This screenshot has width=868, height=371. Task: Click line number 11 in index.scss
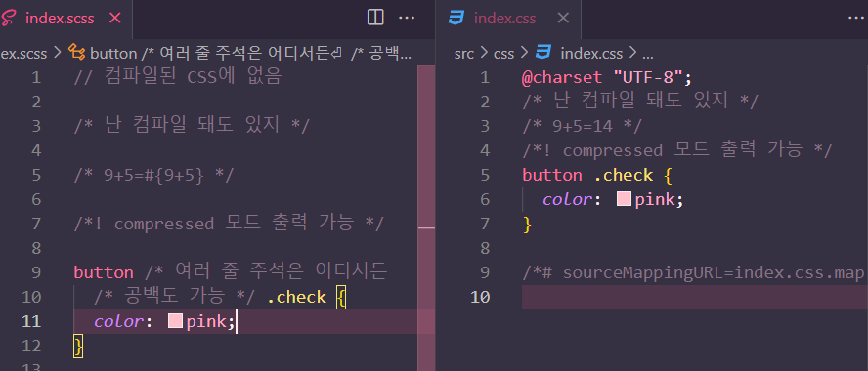[x=31, y=321]
